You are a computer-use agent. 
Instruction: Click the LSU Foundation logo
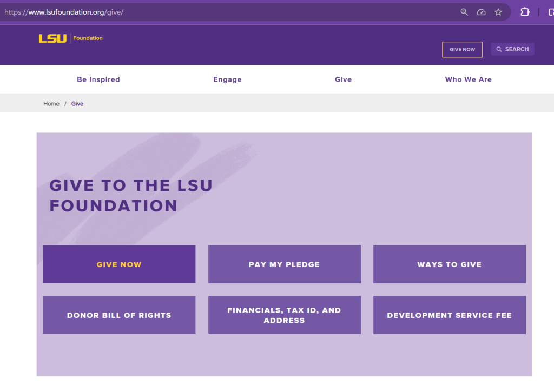(70, 38)
